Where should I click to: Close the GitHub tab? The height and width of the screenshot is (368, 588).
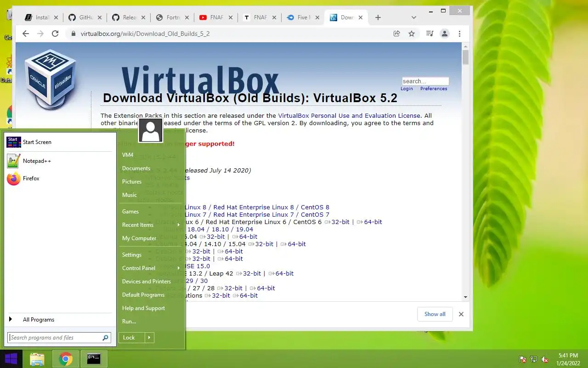(x=99, y=17)
